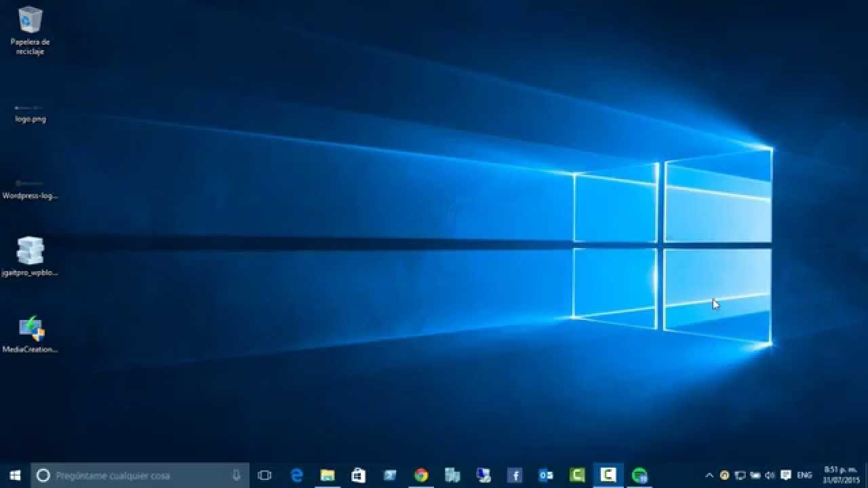Open the Facebook app taskbar icon
Image resolution: width=868 pixels, height=488 pixels.
click(x=515, y=475)
